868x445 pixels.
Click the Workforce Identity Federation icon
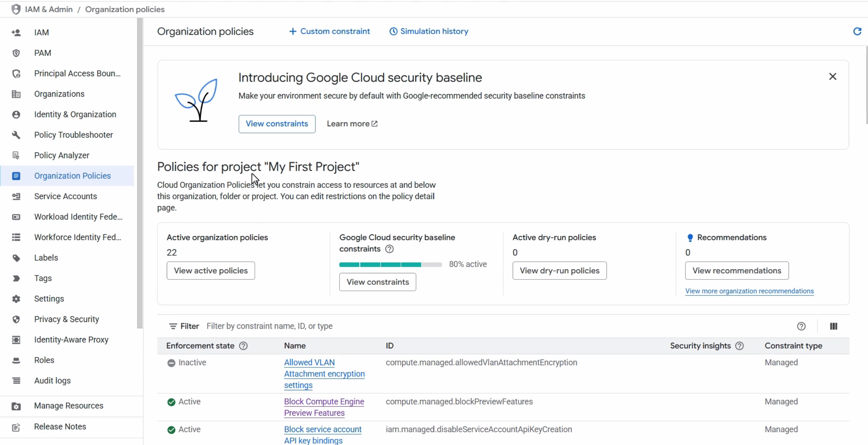point(16,237)
